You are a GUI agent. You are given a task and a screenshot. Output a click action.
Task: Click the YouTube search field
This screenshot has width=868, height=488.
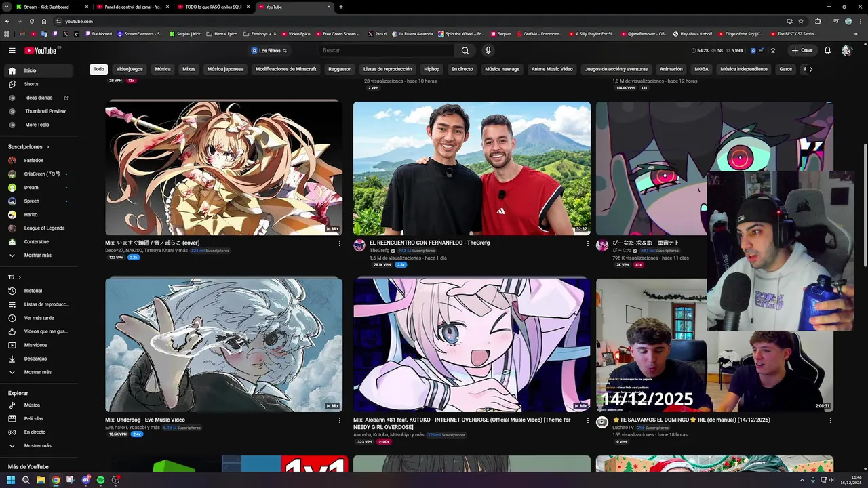point(387,50)
